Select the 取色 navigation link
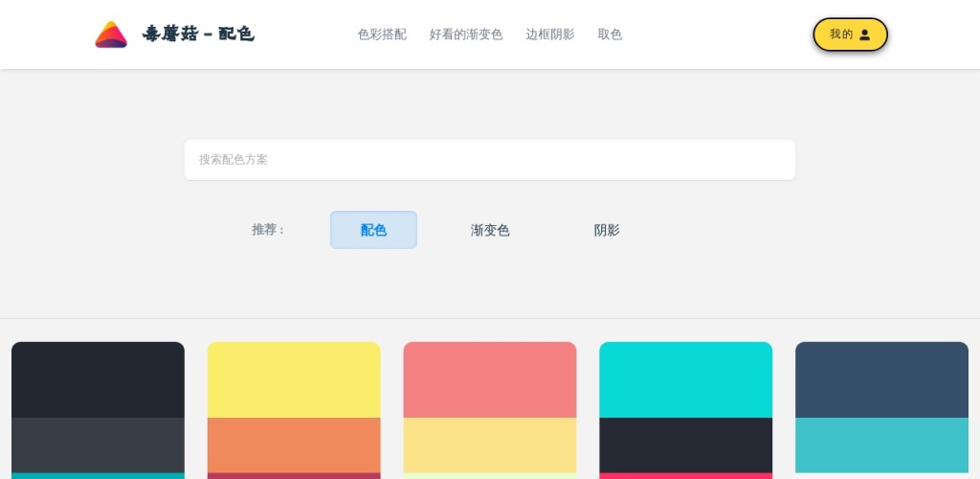The image size is (980, 479). click(x=610, y=34)
